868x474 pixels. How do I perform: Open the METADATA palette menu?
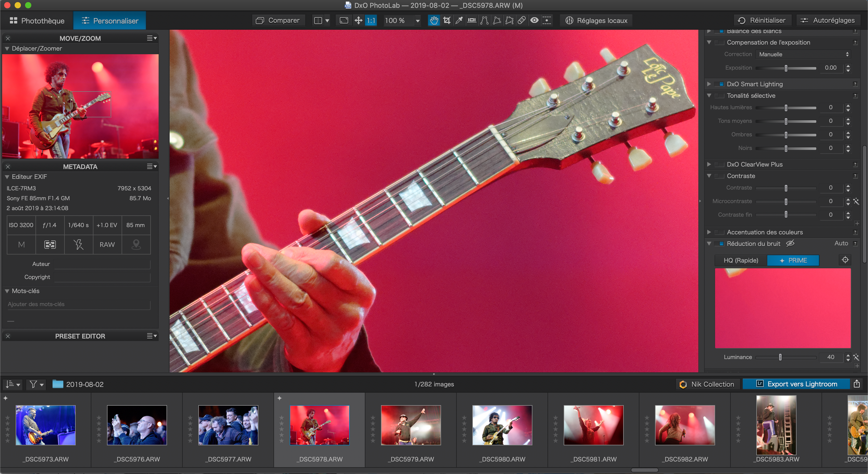coord(152,166)
